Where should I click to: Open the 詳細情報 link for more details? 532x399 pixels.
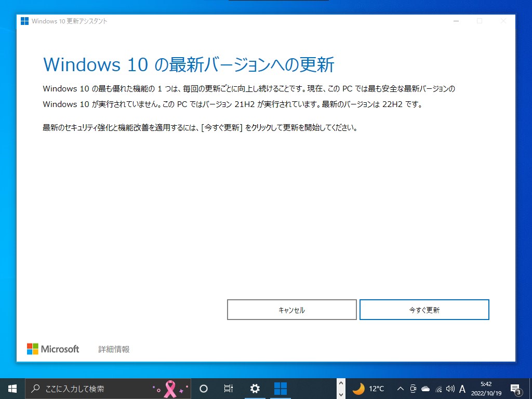pos(114,349)
